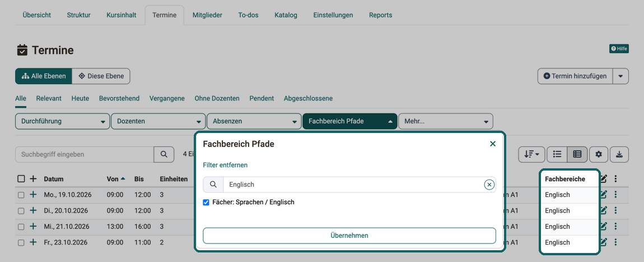The height and width of the screenshot is (262, 644).
Task: Check the Mo., 19.10.2026 row checkbox
Action: [x=21, y=195]
